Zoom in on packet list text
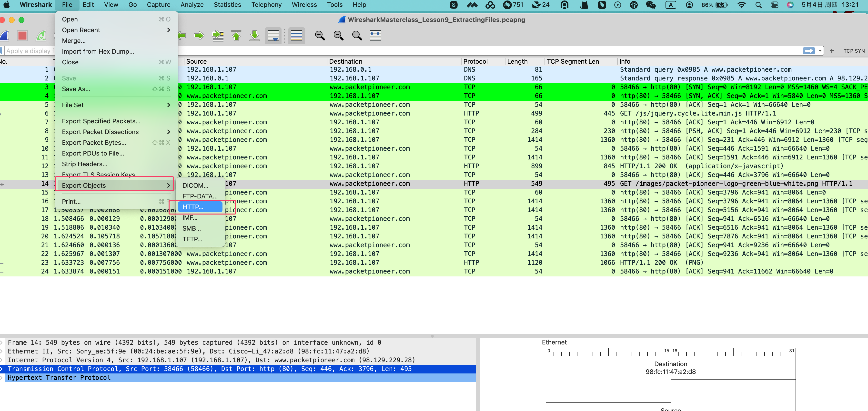868x411 pixels. coord(320,35)
